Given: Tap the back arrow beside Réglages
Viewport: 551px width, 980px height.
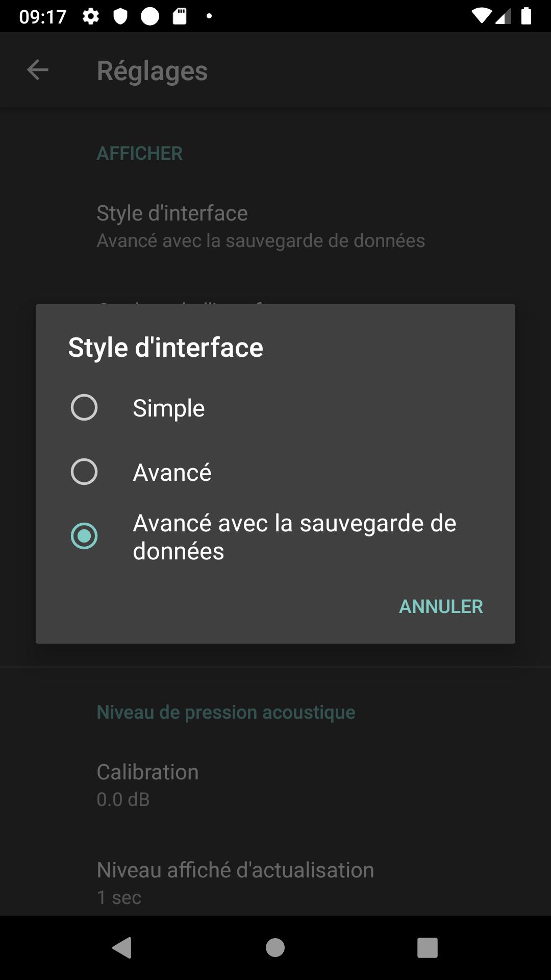Looking at the screenshot, I should pyautogui.click(x=37, y=70).
